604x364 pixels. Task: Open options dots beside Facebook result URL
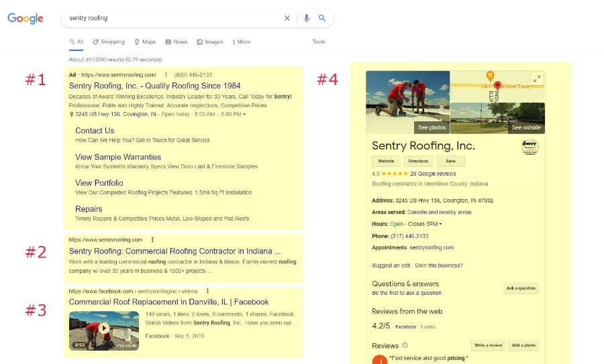[x=207, y=291]
